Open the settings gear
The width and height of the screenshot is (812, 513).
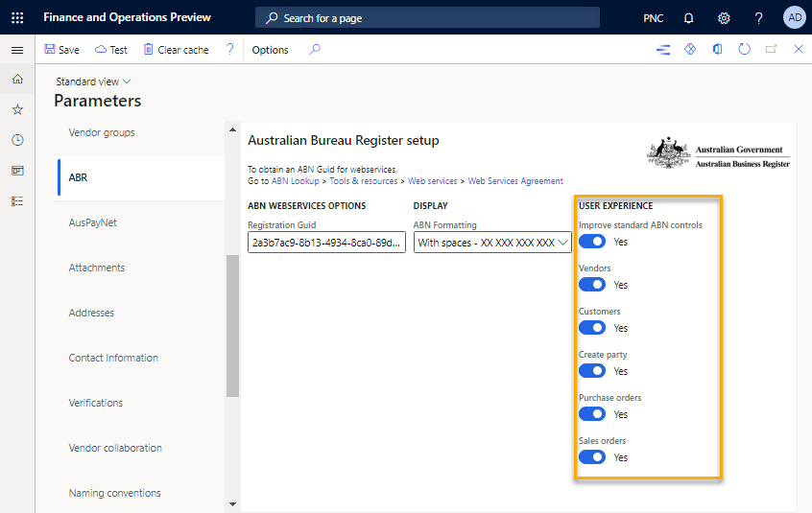[724, 18]
